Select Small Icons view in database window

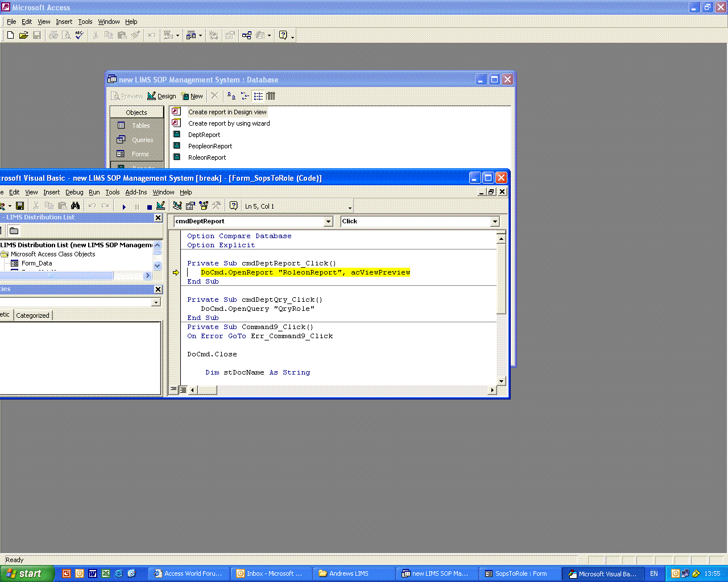point(245,96)
